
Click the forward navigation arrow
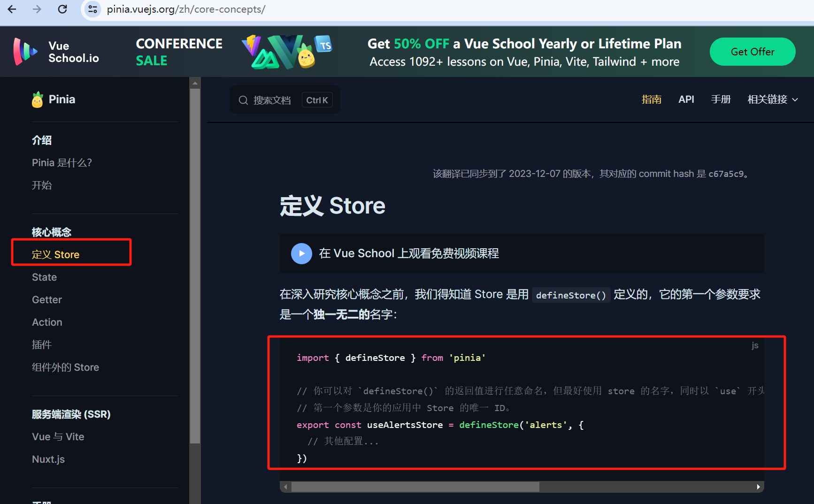[37, 9]
